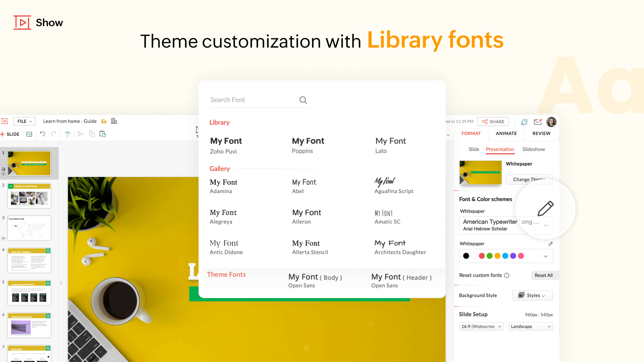The image size is (644, 362).
Task: Open the FILE dropdown menu
Action: [x=24, y=121]
